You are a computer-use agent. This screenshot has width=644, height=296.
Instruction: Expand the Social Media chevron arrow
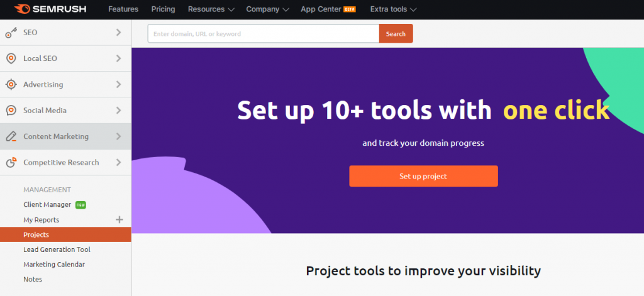(119, 110)
